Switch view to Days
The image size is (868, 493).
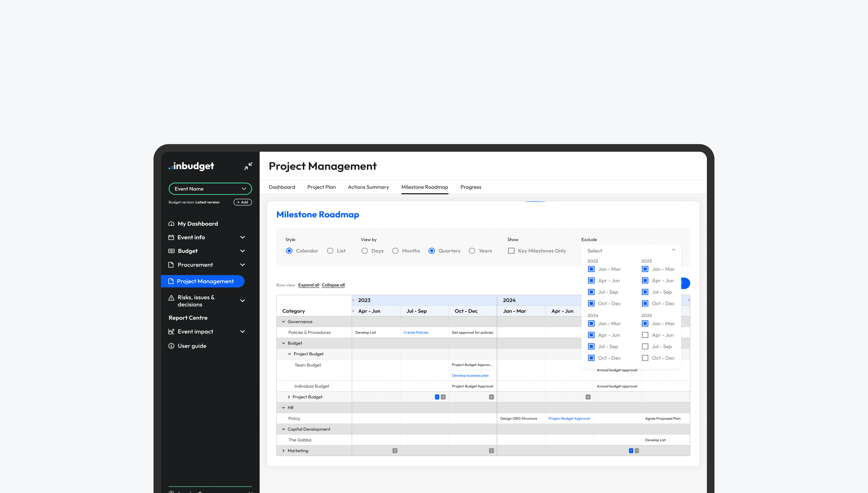point(364,251)
